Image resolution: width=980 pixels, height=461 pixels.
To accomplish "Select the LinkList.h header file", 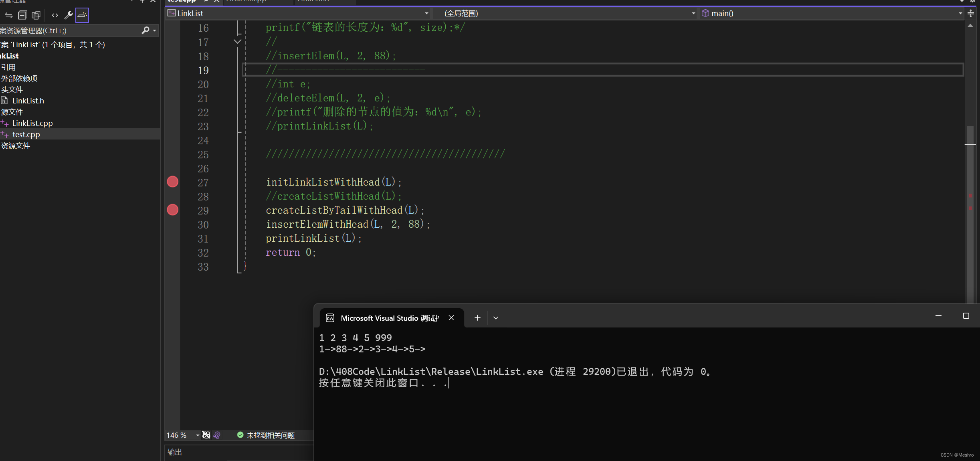I will [28, 101].
